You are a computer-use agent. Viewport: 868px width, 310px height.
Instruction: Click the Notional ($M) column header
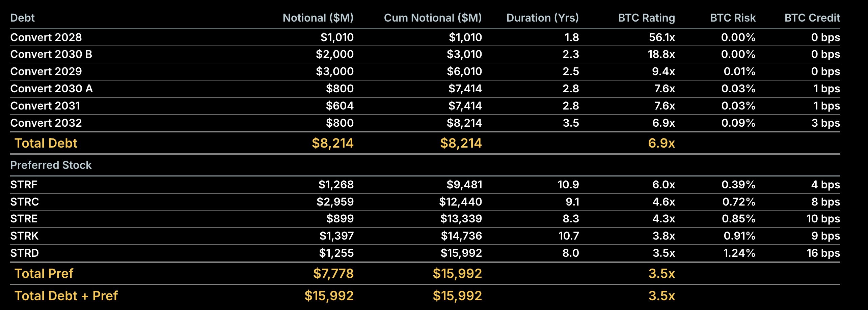pyautogui.click(x=318, y=18)
